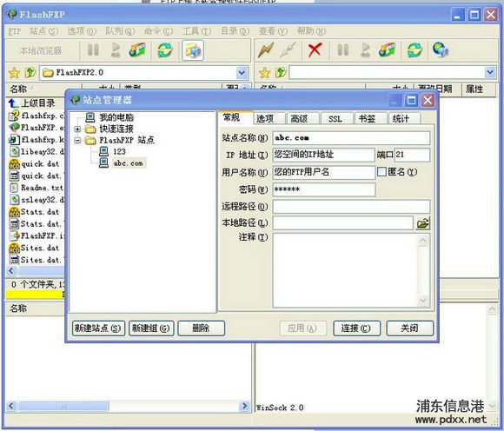Screen dimensions: 504x431
Task: Click the 用户名称 input field
Action: pos(323,172)
